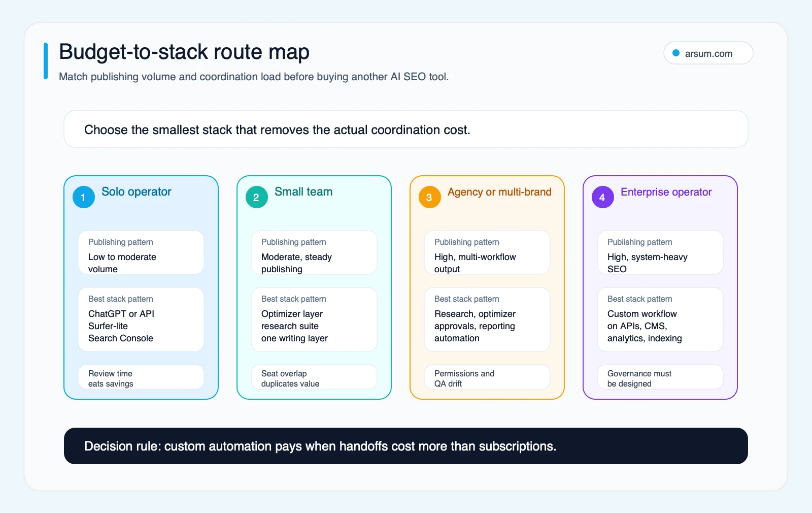
Task: Click 'Publishing pattern' label in Enterprise operator
Action: [x=640, y=242]
